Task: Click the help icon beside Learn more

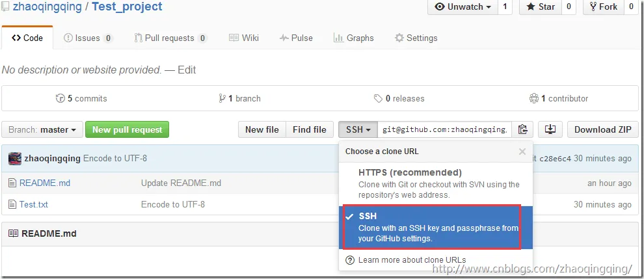Action: pyautogui.click(x=350, y=260)
